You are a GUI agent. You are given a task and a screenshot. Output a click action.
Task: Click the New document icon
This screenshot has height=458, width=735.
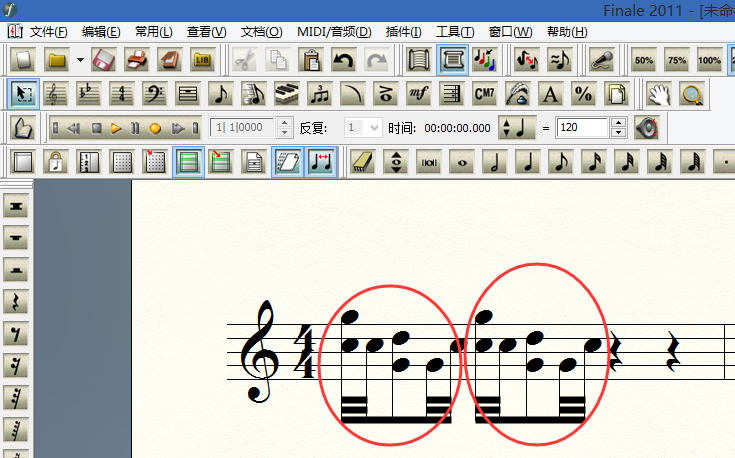click(23, 60)
